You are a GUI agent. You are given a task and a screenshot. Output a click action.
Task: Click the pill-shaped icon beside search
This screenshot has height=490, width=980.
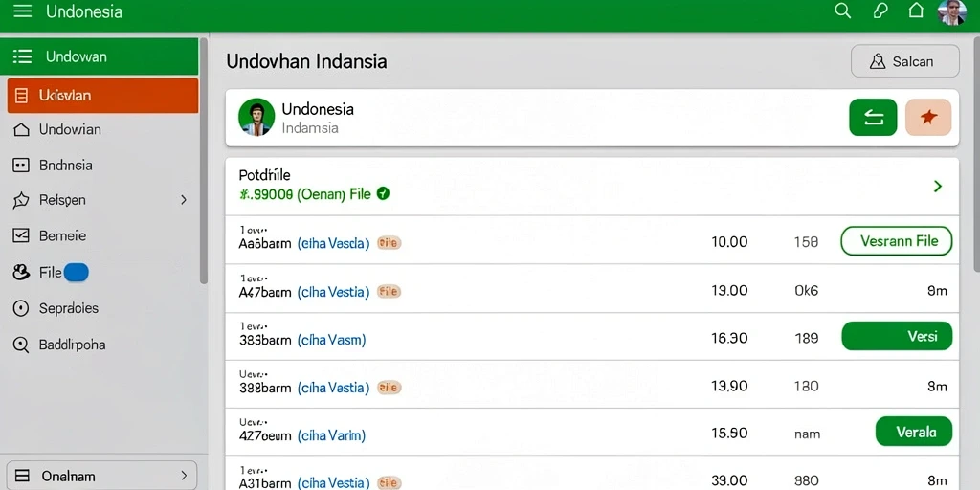880,11
